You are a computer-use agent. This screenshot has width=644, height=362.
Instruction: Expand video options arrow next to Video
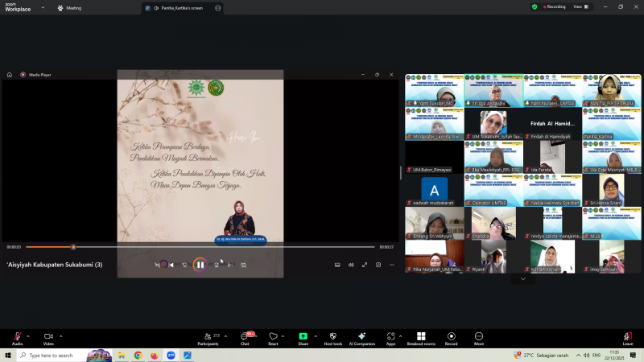pos(60,335)
